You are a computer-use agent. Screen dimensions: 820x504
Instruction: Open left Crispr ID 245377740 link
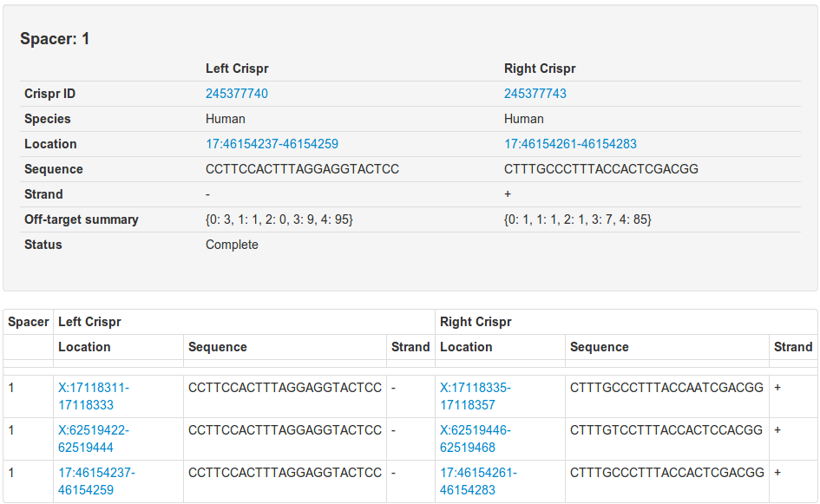point(236,94)
